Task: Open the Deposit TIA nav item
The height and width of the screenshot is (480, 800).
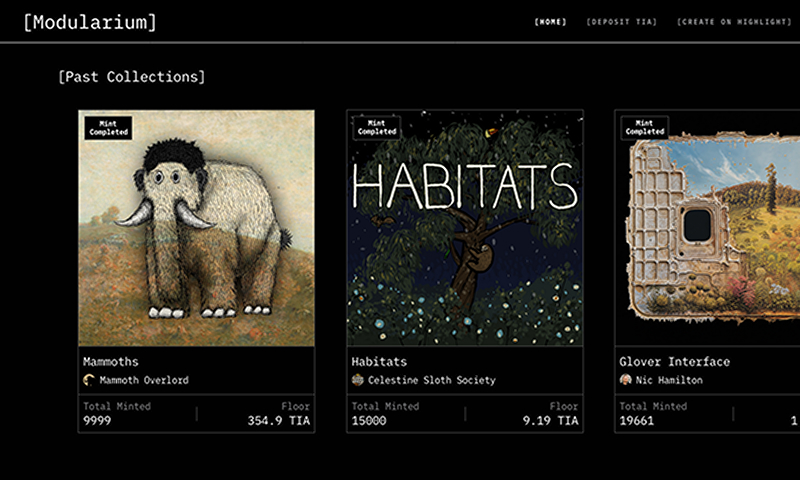Action: tap(621, 22)
